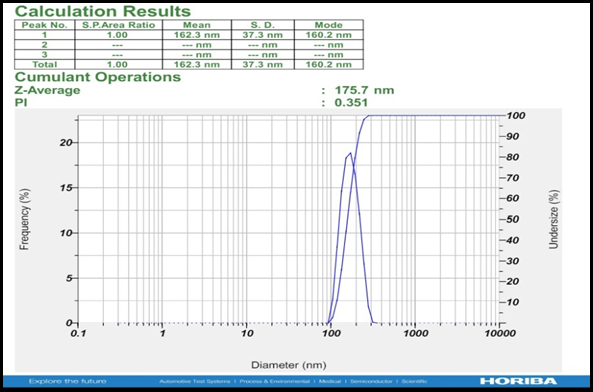Click the "PI" label

coord(21,102)
